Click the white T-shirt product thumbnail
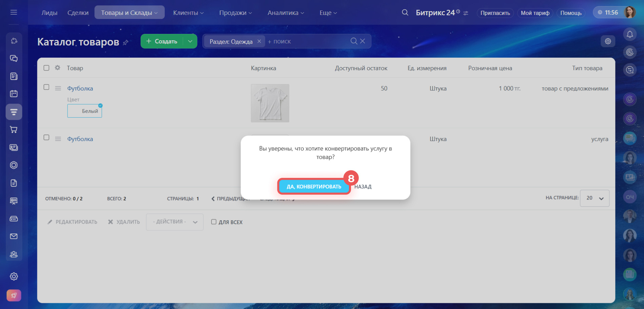 pyautogui.click(x=270, y=103)
